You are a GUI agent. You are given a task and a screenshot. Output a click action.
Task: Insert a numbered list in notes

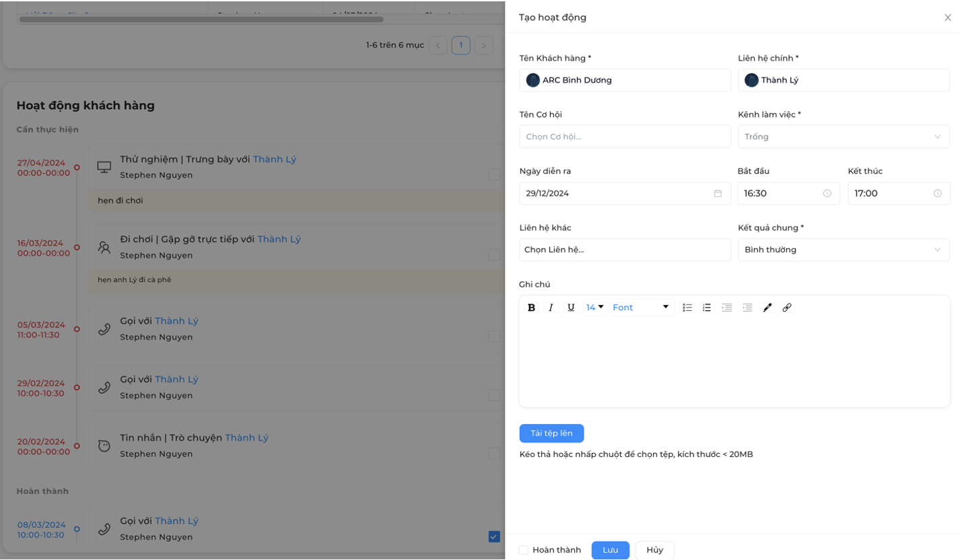pos(707,308)
